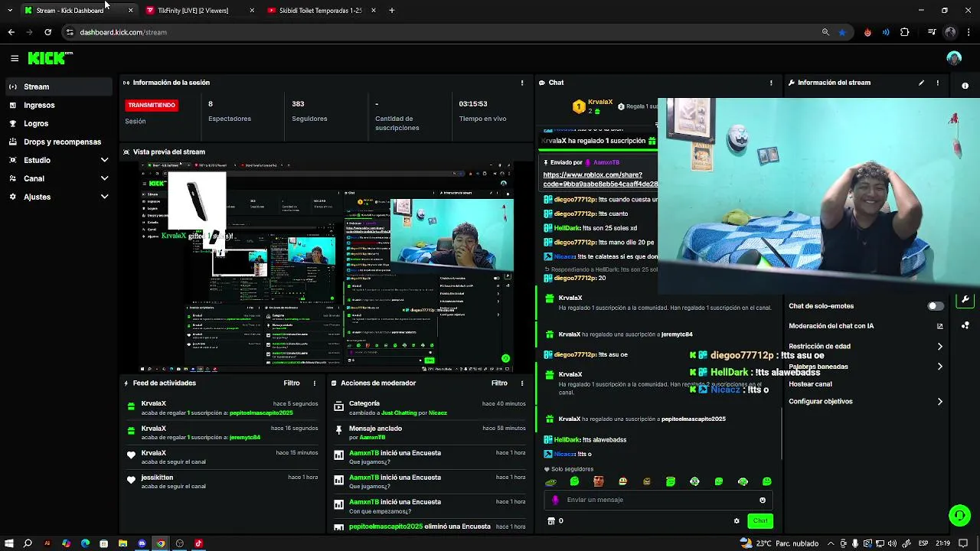Show hidden system tray icons
This screenshot has width=980, height=551.
pyautogui.click(x=831, y=543)
